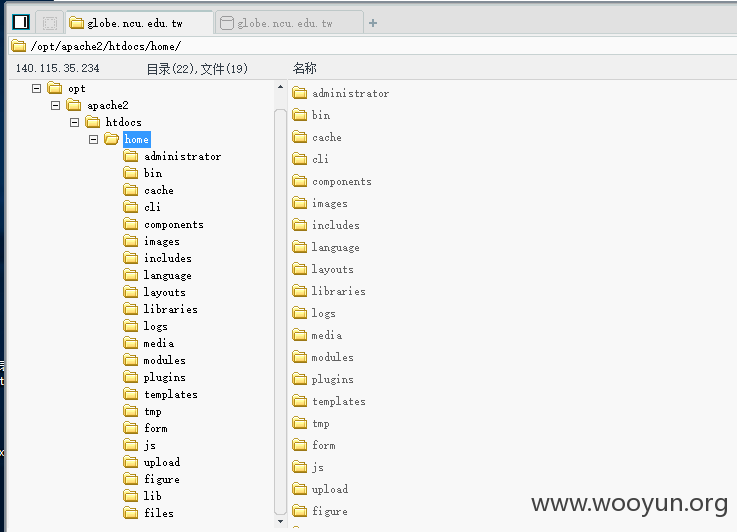Click bin folder icon in file list
Viewport: 737px width, 532px height.
[x=299, y=115]
